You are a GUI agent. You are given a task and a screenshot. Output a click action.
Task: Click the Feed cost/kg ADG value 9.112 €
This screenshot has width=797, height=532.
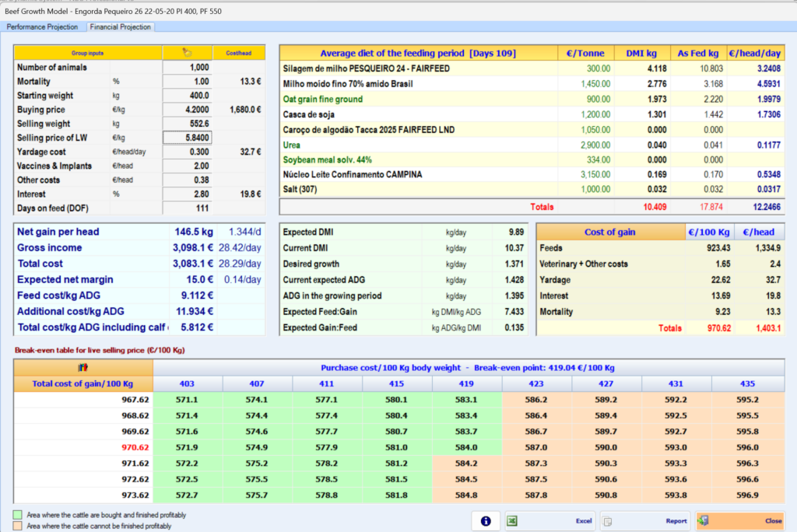coord(197,296)
